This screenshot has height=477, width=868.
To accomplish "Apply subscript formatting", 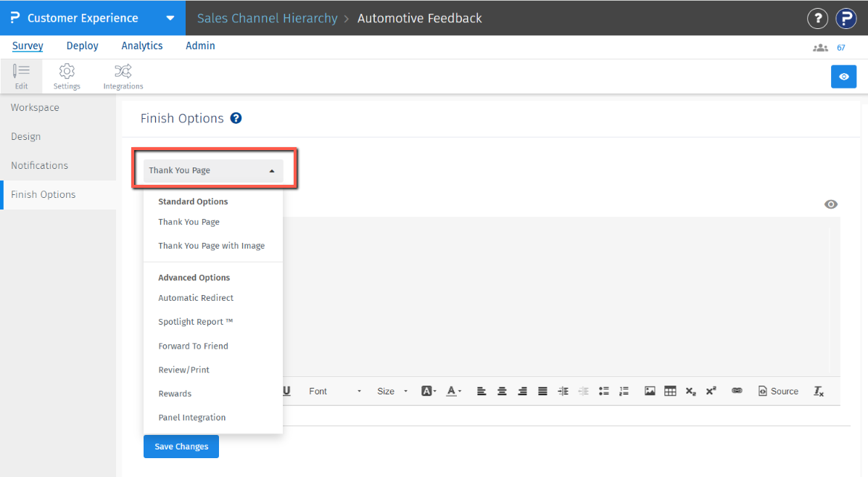I will [x=690, y=391].
